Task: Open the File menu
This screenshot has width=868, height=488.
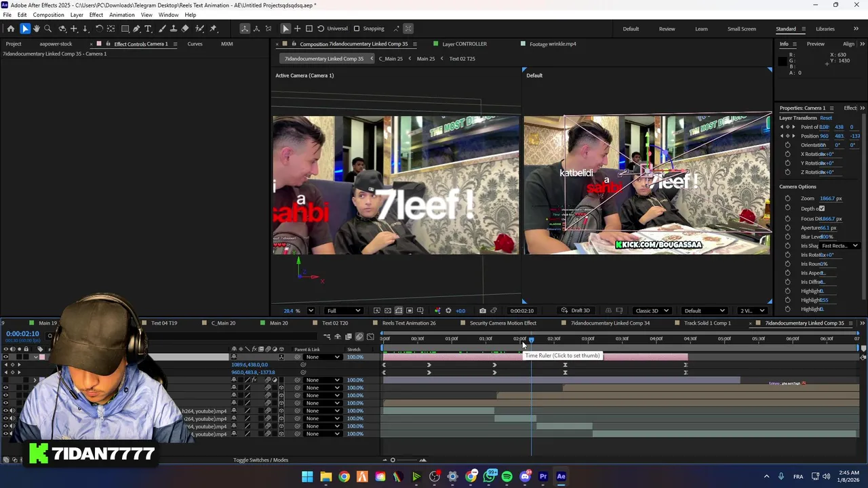Action: tap(7, 15)
